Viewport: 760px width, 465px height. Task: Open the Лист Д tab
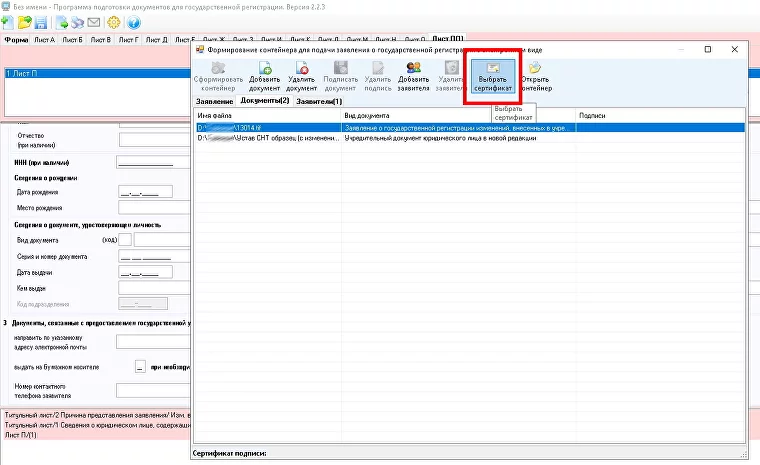point(157,40)
